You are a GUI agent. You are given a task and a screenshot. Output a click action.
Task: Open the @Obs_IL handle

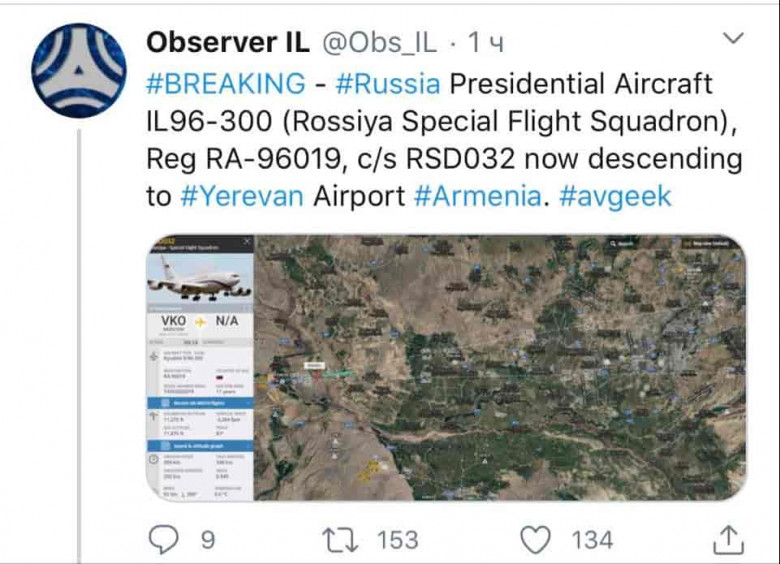pyautogui.click(x=379, y=42)
